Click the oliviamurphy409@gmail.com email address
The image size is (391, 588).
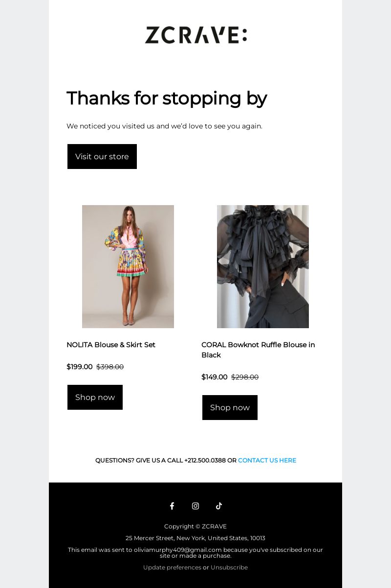tap(178, 550)
